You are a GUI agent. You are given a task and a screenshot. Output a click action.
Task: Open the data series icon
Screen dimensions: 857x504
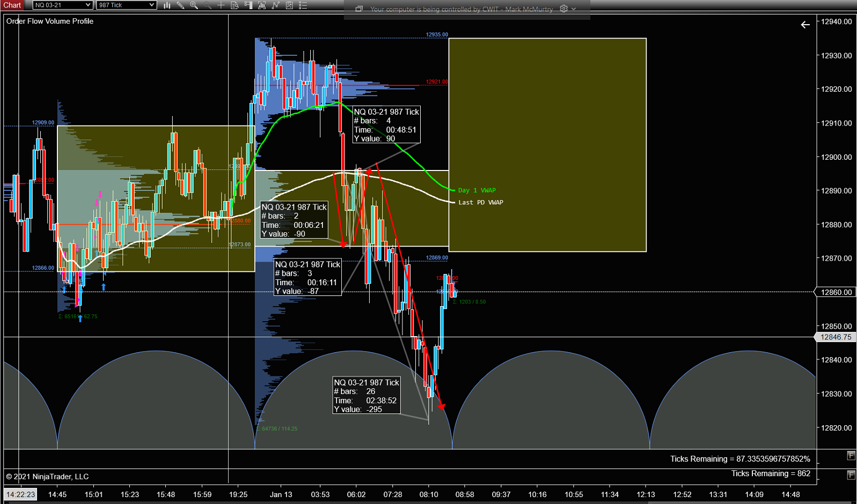(x=262, y=5)
